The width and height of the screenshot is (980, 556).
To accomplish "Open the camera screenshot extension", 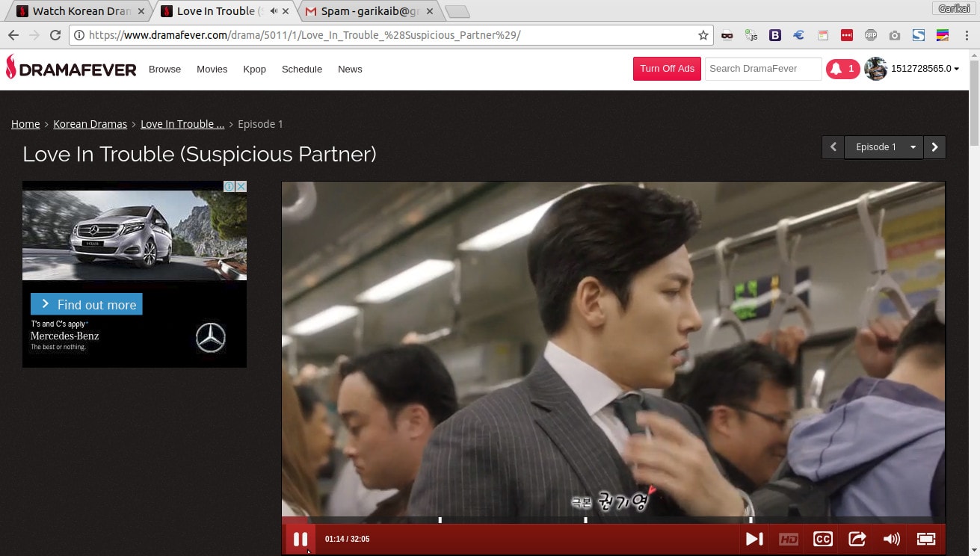I will click(894, 35).
